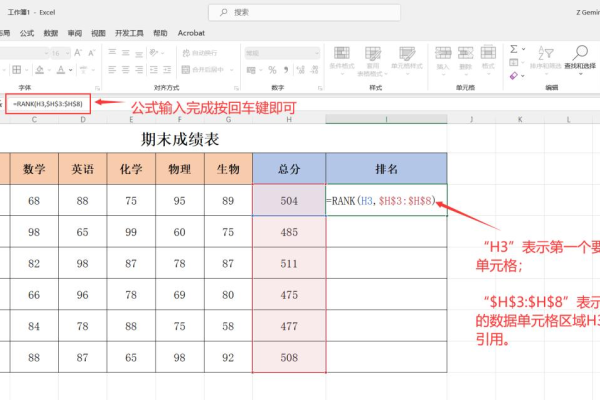Apply bottom align to the cell

(139, 53)
